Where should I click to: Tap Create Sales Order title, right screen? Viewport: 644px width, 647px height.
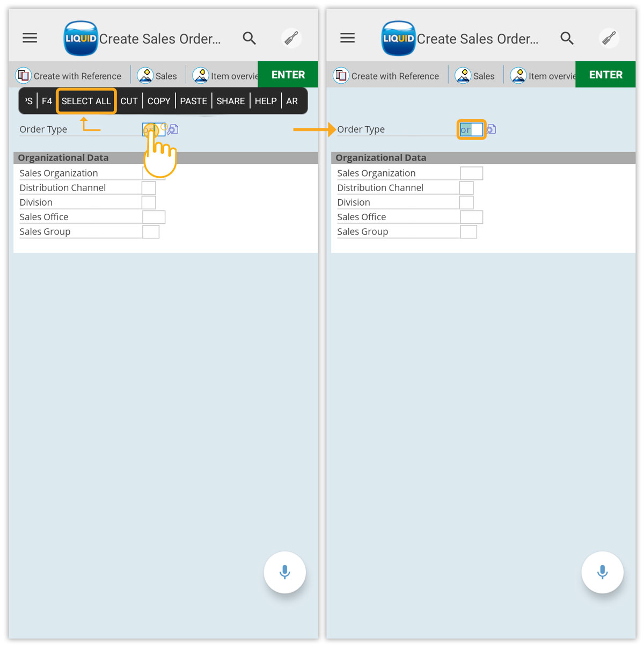pyautogui.click(x=478, y=39)
